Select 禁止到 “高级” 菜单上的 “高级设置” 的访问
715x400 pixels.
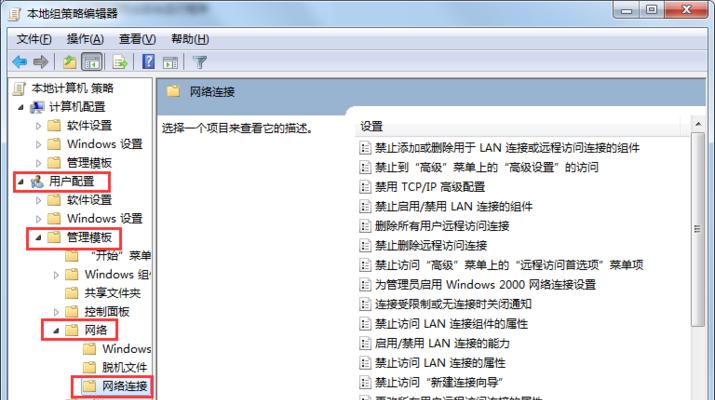(x=487, y=167)
